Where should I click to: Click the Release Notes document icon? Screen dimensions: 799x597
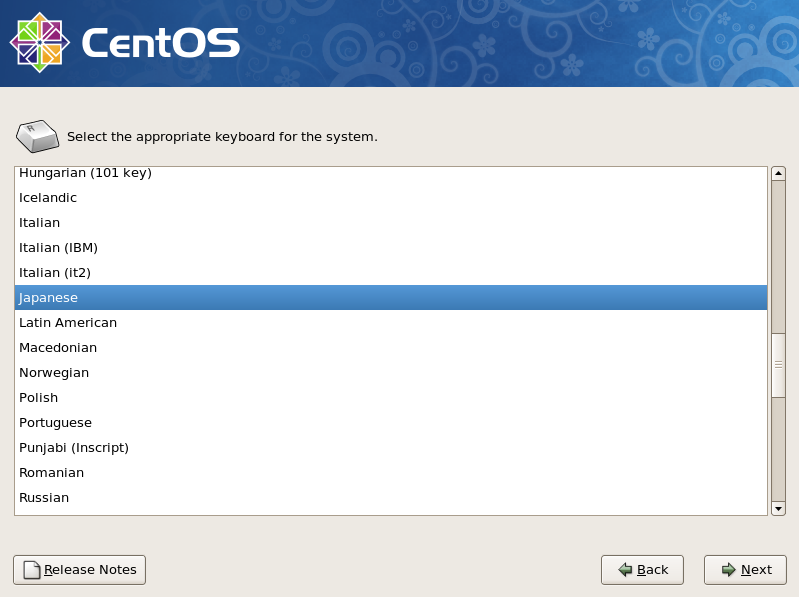click(x=32, y=569)
